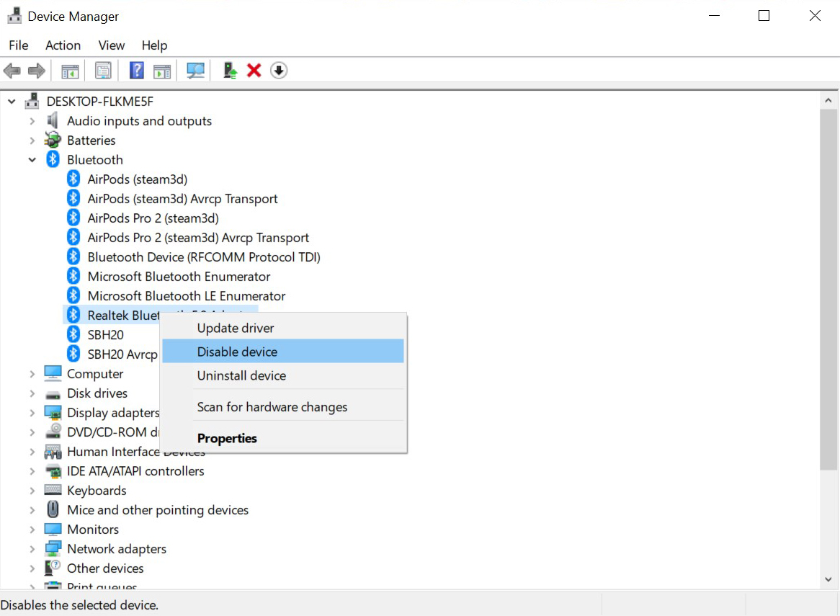This screenshot has height=616, width=840.
Task: Choose Disable device from context menu
Action: click(x=237, y=352)
